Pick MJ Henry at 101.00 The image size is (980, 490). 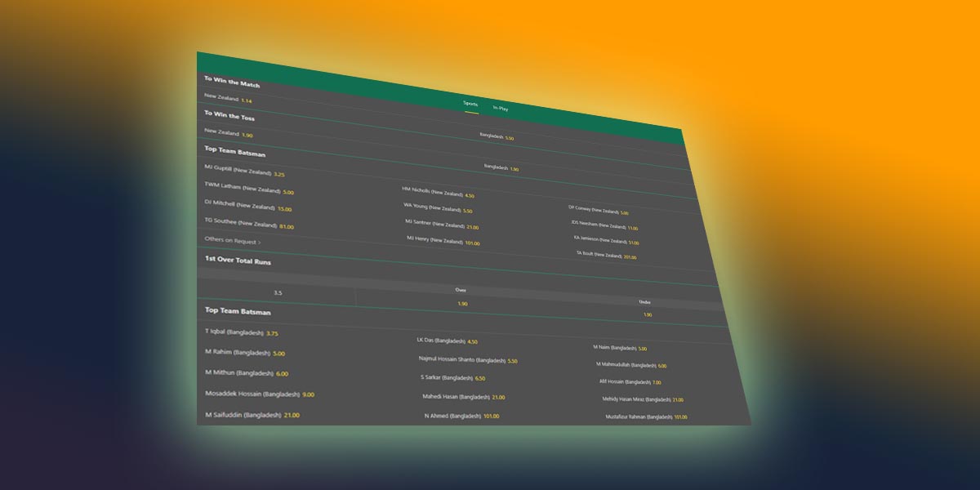click(x=443, y=240)
